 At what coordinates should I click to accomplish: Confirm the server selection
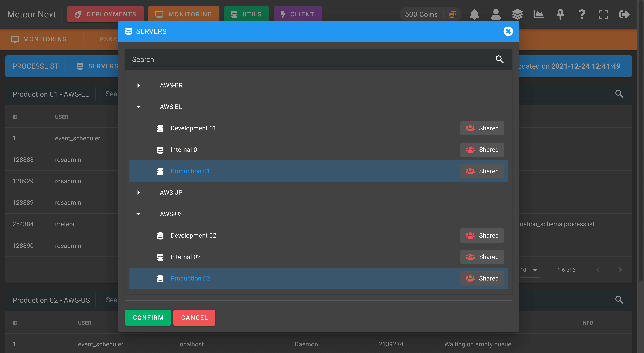click(x=148, y=318)
